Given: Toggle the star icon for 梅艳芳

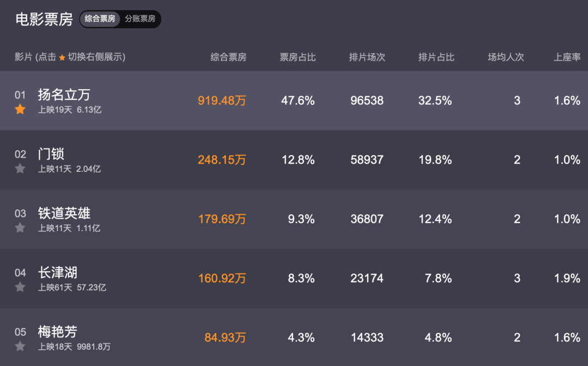Looking at the screenshot, I should pyautogui.click(x=20, y=346).
